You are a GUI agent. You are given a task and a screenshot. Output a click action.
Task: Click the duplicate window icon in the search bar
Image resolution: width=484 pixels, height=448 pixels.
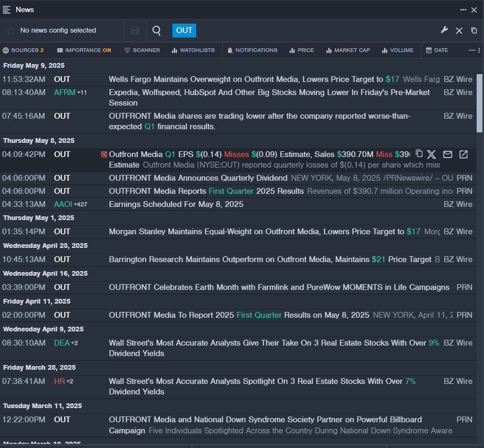pyautogui.click(x=474, y=30)
